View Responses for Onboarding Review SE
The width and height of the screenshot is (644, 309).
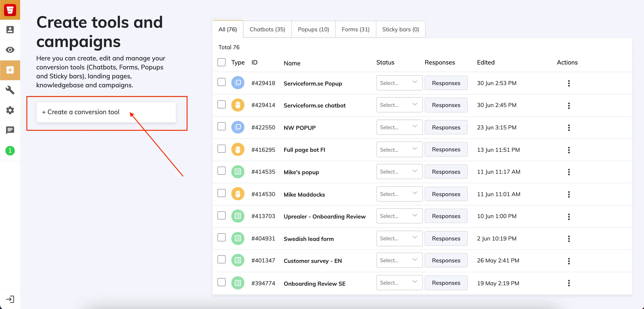446,283
